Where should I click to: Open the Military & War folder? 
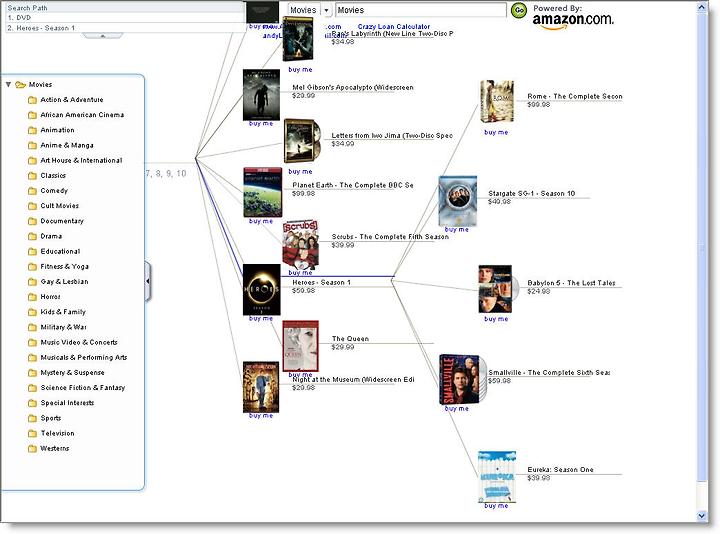coord(57,327)
